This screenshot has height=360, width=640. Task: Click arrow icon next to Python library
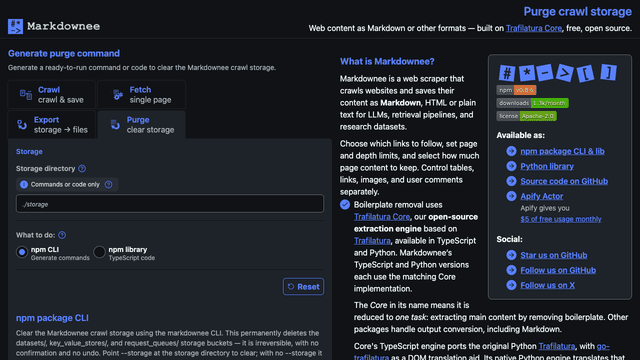(511, 166)
